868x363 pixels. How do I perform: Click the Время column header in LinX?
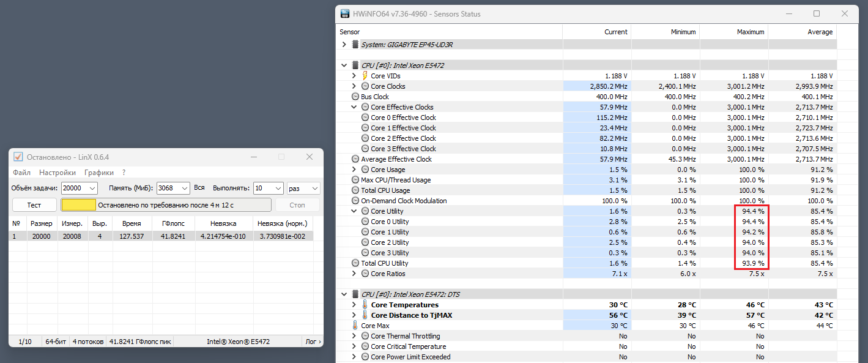coord(133,223)
